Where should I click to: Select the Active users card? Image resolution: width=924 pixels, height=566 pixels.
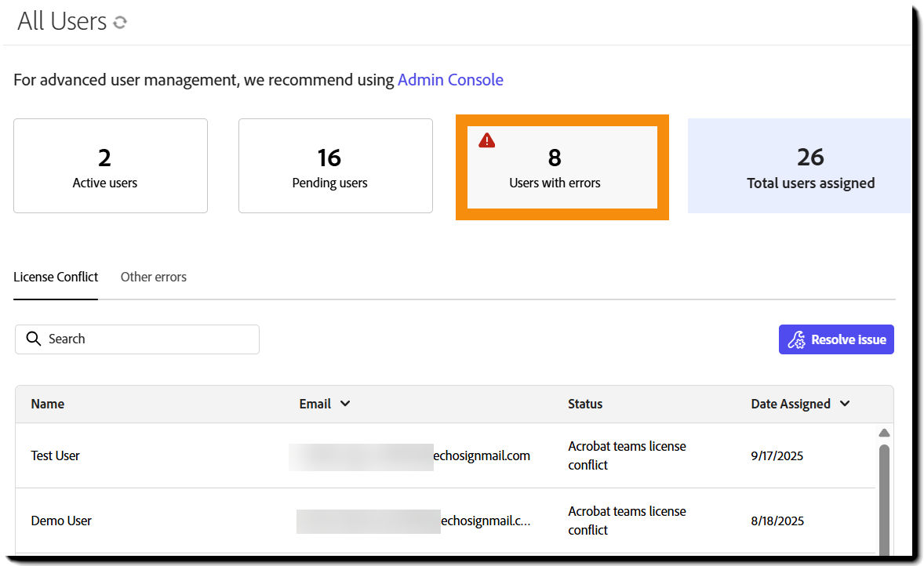coord(110,165)
